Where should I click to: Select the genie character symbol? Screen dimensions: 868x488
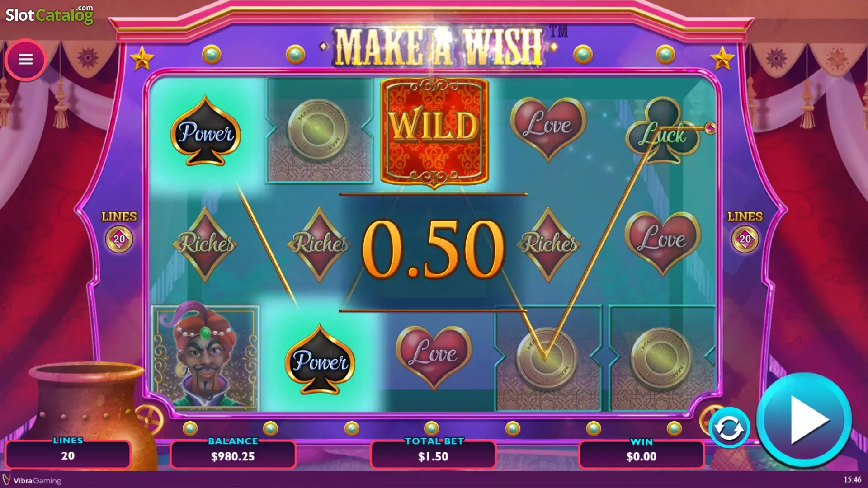[x=206, y=357]
